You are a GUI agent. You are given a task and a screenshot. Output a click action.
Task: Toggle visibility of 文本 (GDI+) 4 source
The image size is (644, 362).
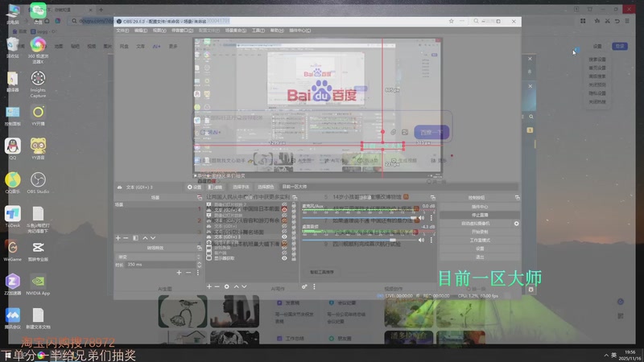pos(284,210)
